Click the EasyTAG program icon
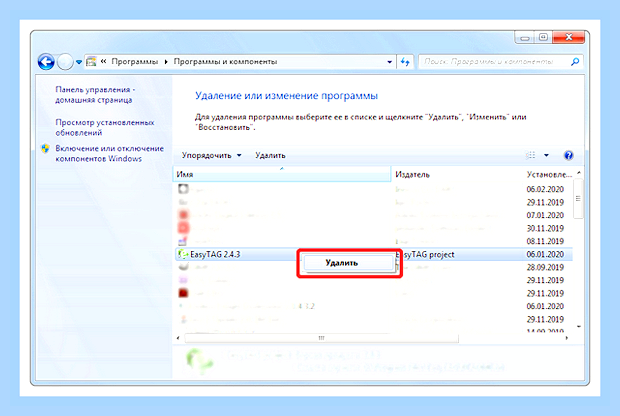The image size is (620, 416). point(183,254)
